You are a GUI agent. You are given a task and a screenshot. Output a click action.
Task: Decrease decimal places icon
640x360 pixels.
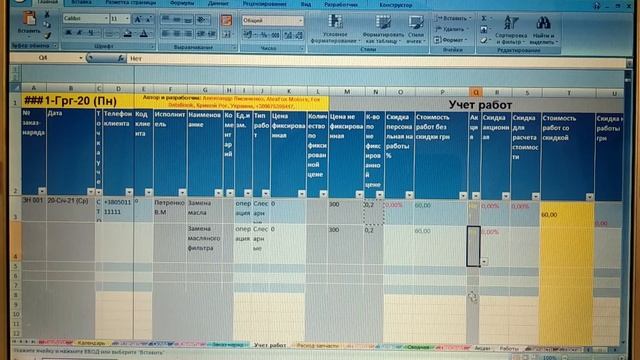(x=299, y=36)
